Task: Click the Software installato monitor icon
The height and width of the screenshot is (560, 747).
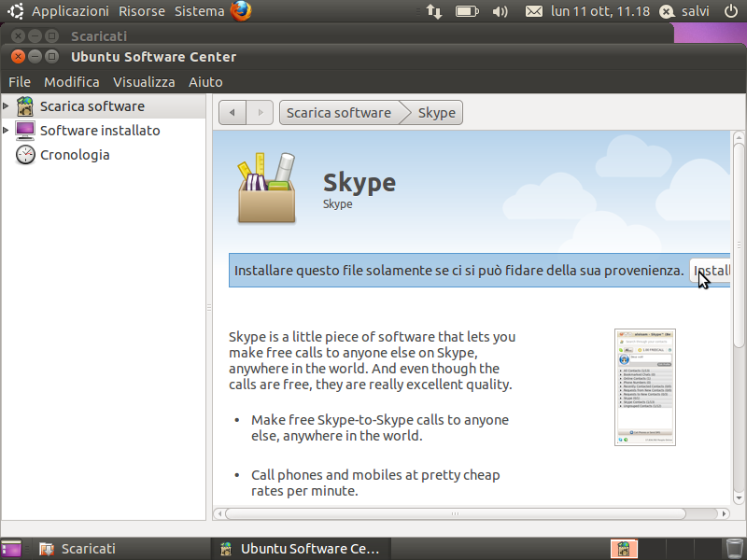Action: pos(25,131)
